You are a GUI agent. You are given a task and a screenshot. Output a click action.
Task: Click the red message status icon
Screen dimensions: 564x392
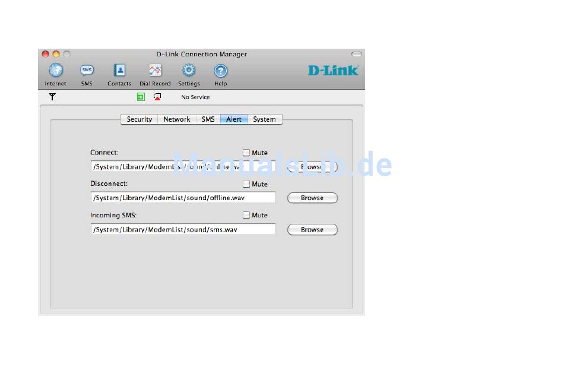(x=157, y=97)
